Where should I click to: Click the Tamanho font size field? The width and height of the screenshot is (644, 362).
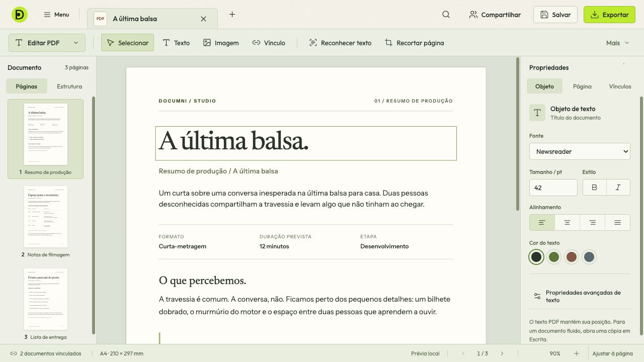pos(553,188)
